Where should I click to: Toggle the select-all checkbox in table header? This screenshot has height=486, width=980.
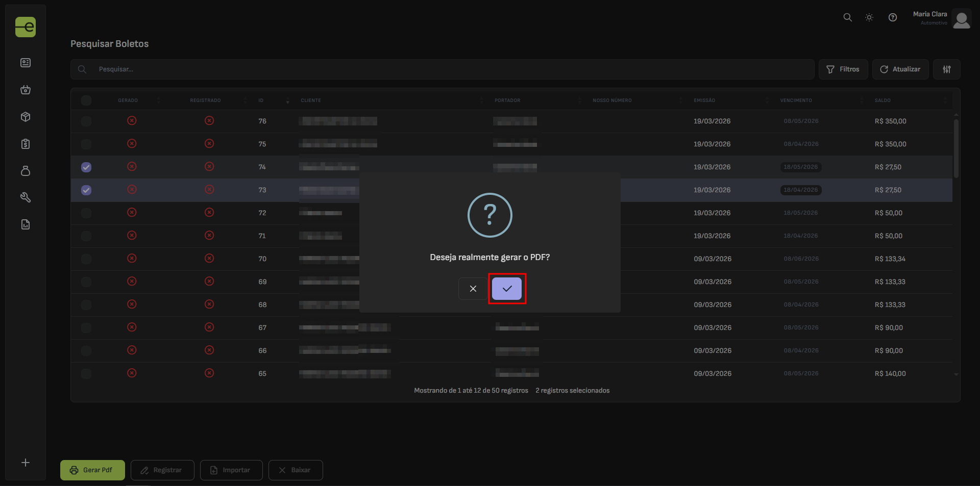click(86, 100)
